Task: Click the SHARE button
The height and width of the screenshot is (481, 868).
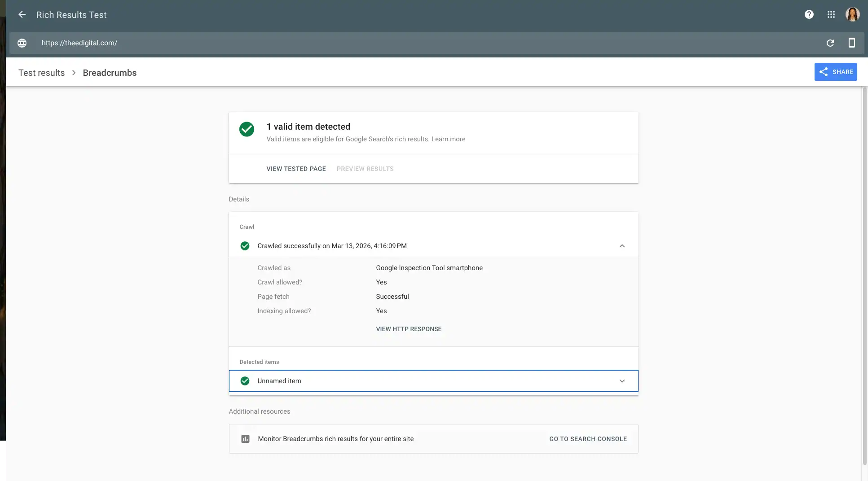Action: coord(835,72)
